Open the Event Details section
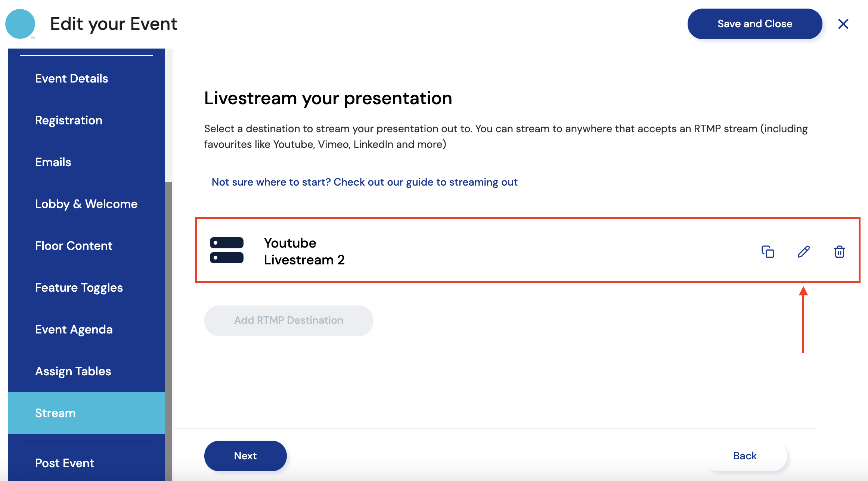 71,78
